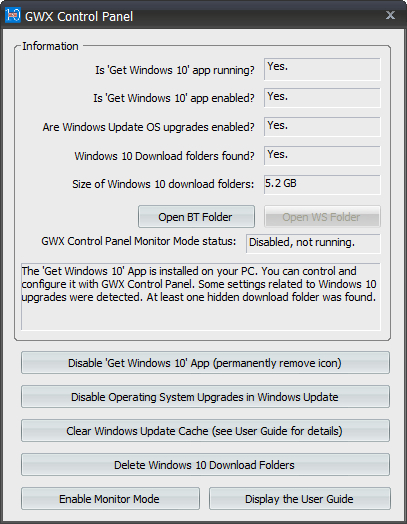The width and height of the screenshot is (407, 524).
Task: Disable Operating System Upgrades in Windows Update
Action: point(205,397)
